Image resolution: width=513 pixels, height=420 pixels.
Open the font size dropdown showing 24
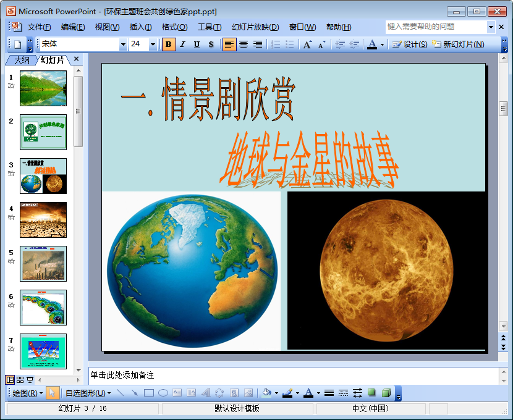pyautogui.click(x=153, y=44)
